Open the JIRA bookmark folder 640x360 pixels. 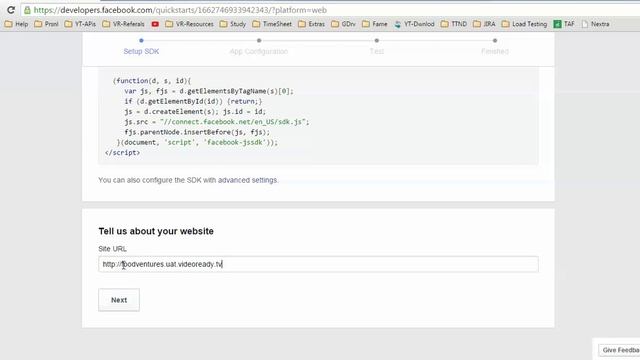pos(484,24)
